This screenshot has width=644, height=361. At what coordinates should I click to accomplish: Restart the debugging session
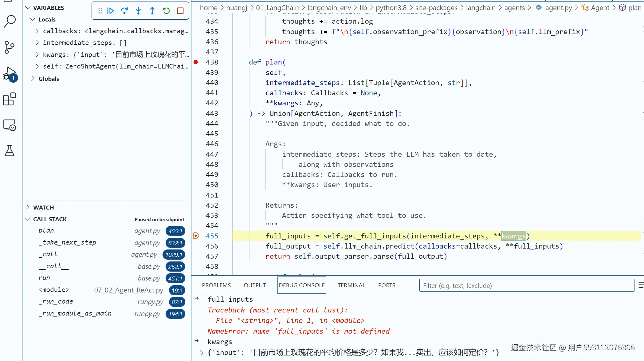click(x=166, y=11)
